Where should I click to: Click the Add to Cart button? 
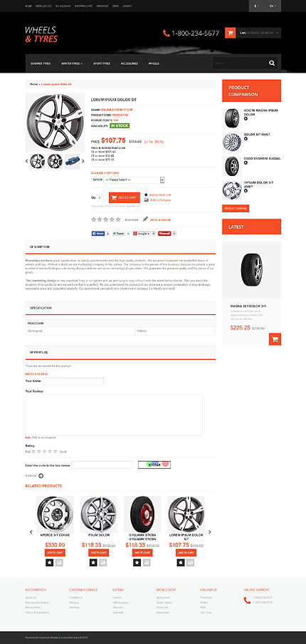click(125, 197)
